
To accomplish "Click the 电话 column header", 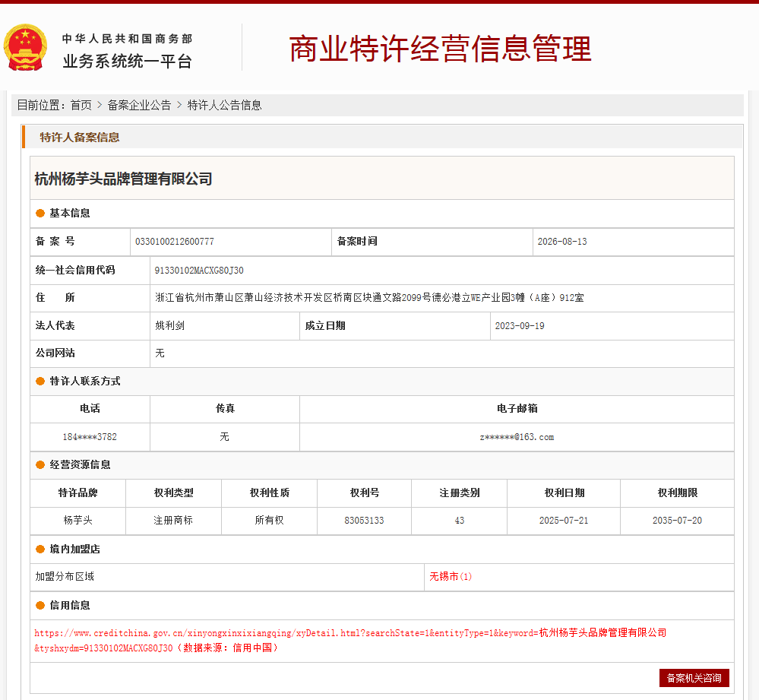I will 90,409.
